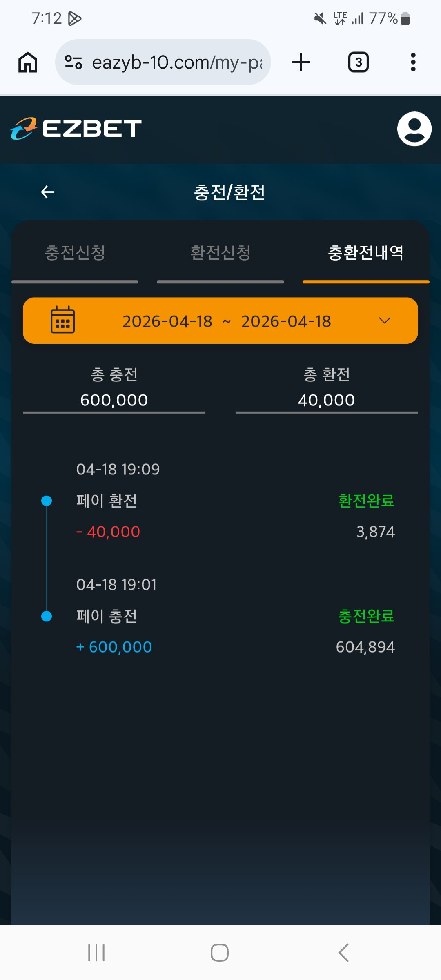Open the 2026-04-18 date range picker
Screen dimensions: 441x980
[227, 321]
